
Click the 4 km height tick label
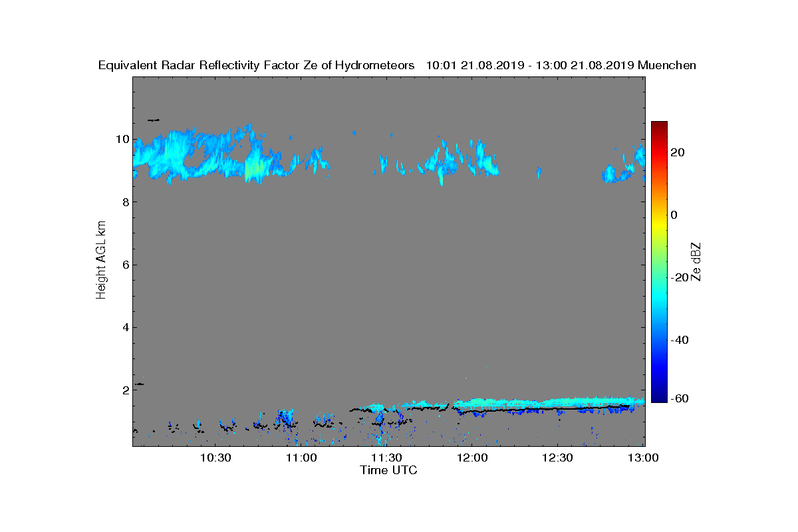(125, 327)
